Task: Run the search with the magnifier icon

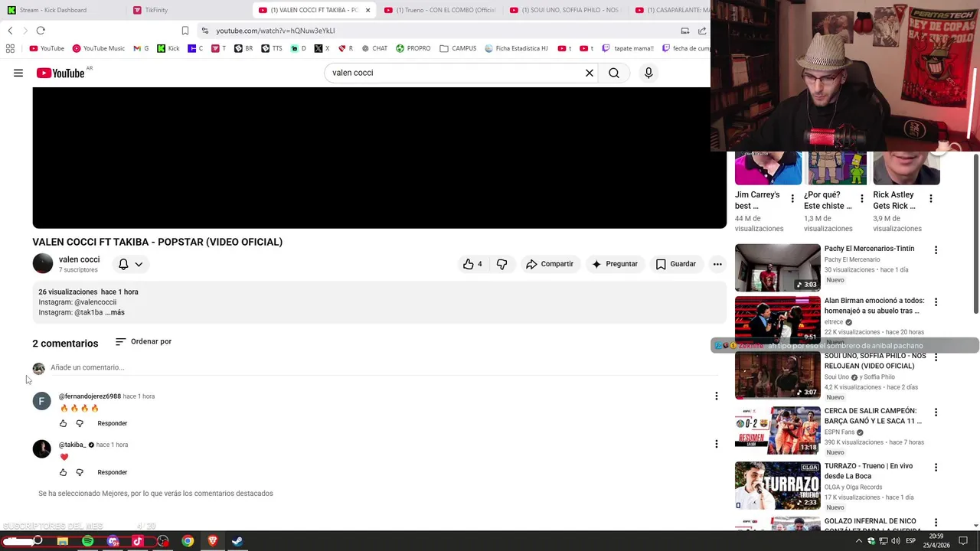Action: [x=614, y=73]
